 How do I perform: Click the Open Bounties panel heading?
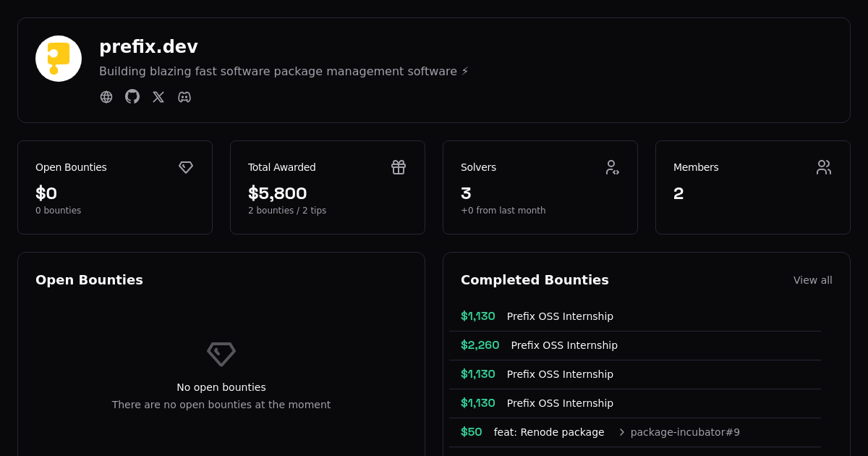[x=89, y=280]
